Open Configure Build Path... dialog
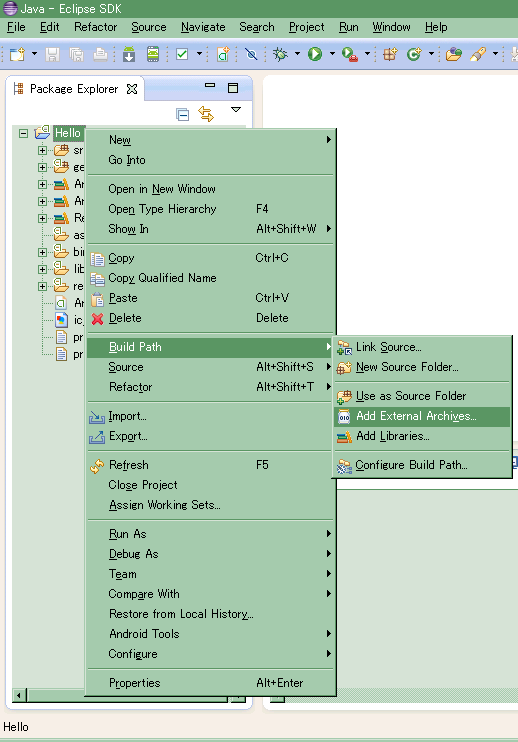This screenshot has width=518, height=742. (422, 465)
